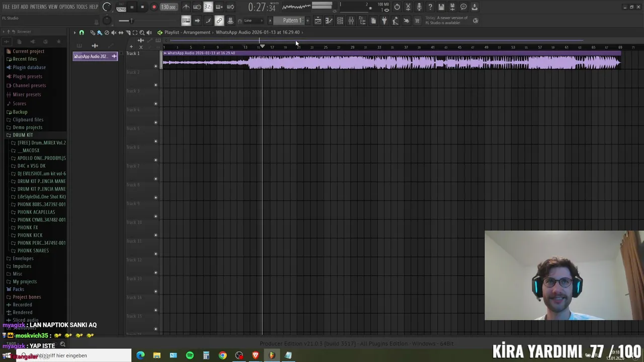Click the 130.000 tempo field
Screen dimensions: 644x362
coord(168,7)
